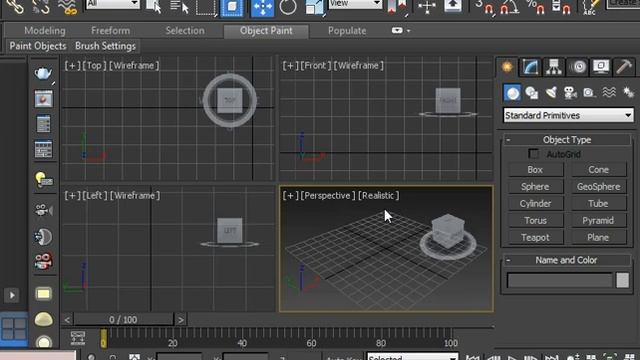The width and height of the screenshot is (640, 360).
Task: Open the Standard Primitives dropdown
Action: [568, 116]
